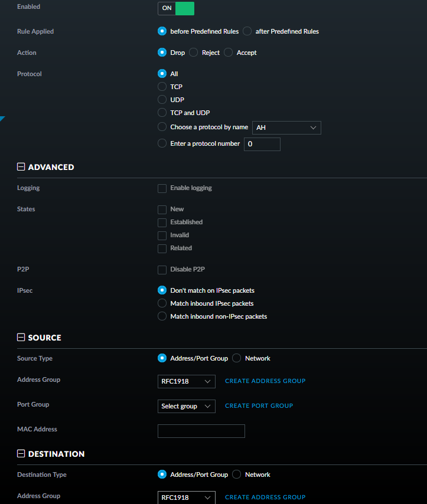This screenshot has height=504, width=427.
Task: Select Choose a protocol by name
Action: 162,127
